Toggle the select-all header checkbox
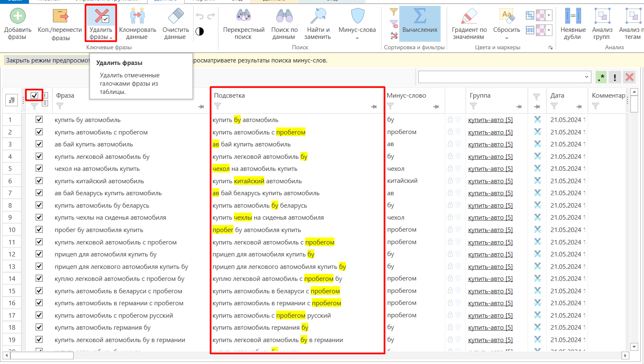 [34, 96]
